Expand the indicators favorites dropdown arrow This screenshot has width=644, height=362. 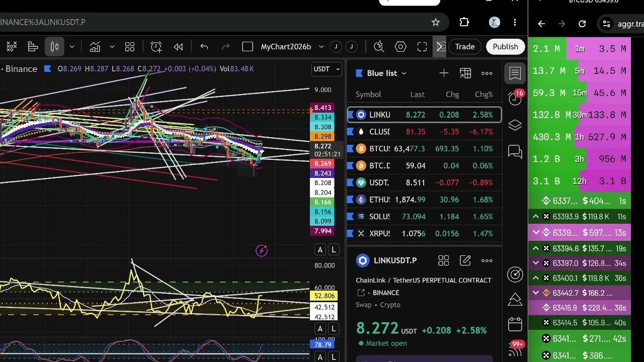coord(112,47)
